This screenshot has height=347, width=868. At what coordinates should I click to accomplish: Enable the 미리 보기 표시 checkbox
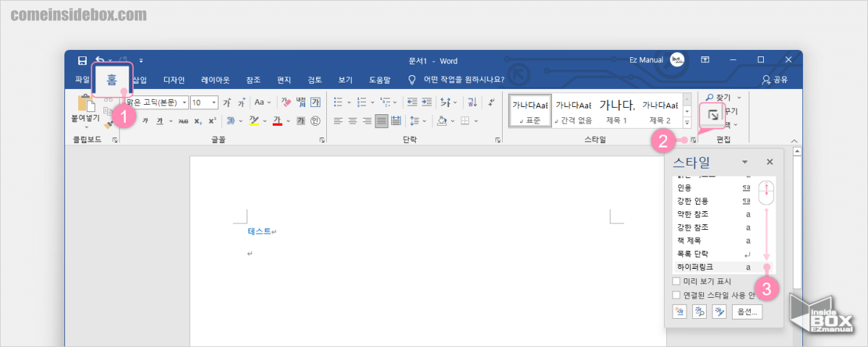point(676,281)
